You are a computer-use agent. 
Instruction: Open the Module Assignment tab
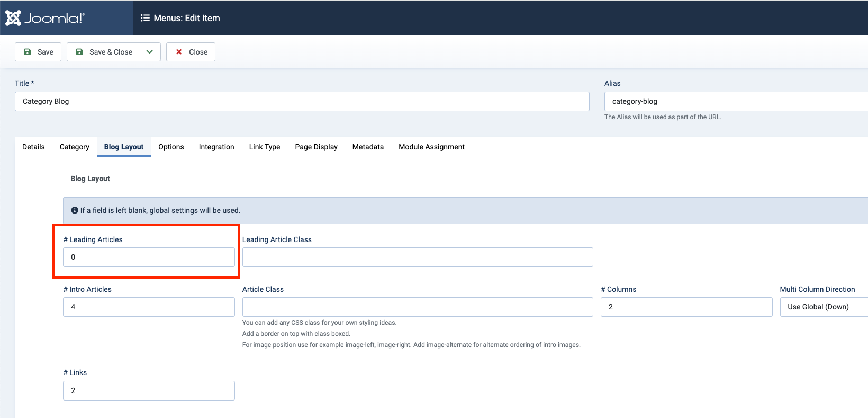tap(431, 147)
